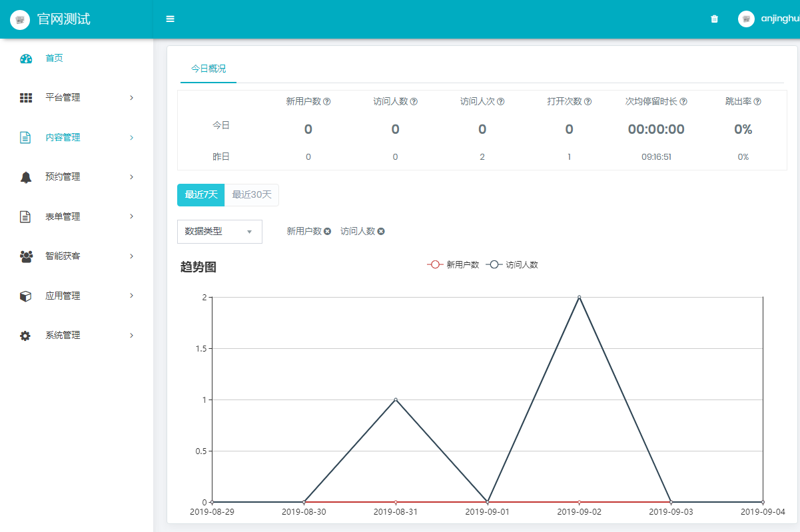The image size is (800, 532).
Task: Toggle 新用户数 series in chart legend
Action: (453, 264)
